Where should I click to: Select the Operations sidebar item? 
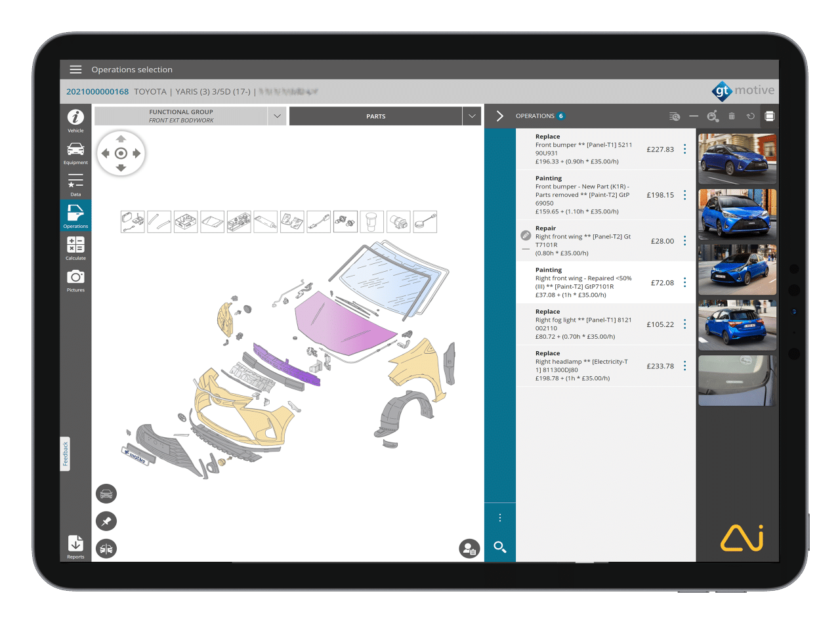click(75, 216)
